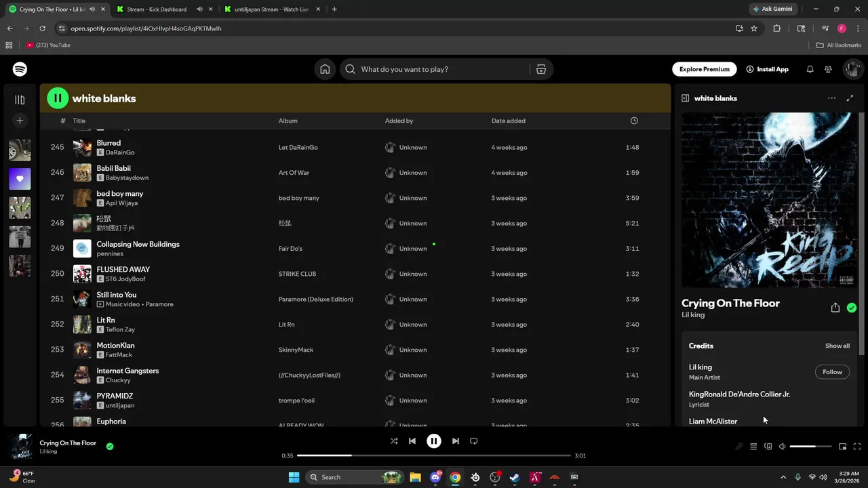Open Steam from the taskbar

515,477
